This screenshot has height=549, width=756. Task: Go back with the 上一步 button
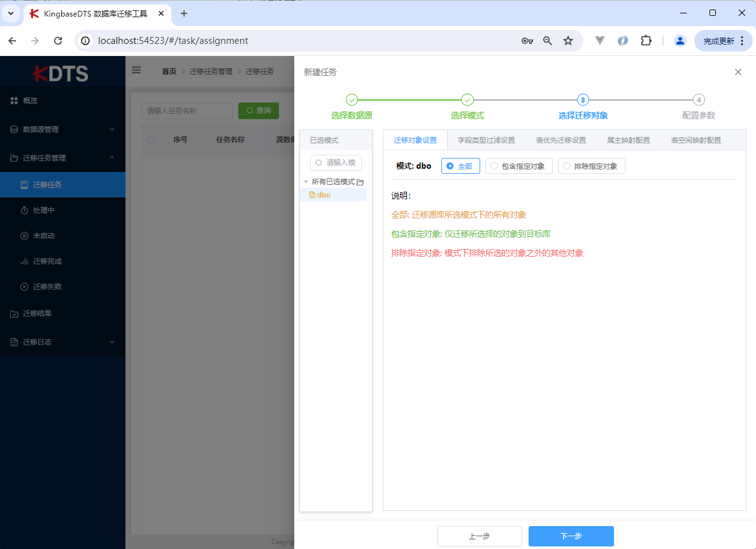click(479, 536)
